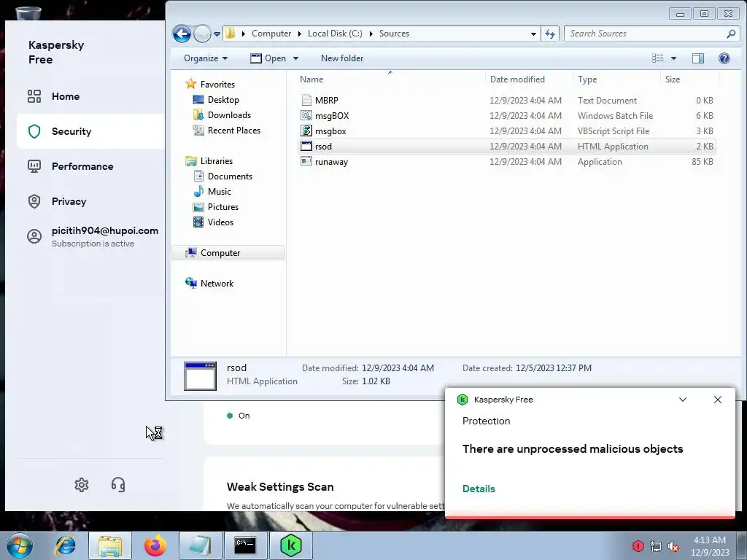Screen dimensions: 747x560
Task: Open Downloads in Favorites
Action: [x=229, y=114]
